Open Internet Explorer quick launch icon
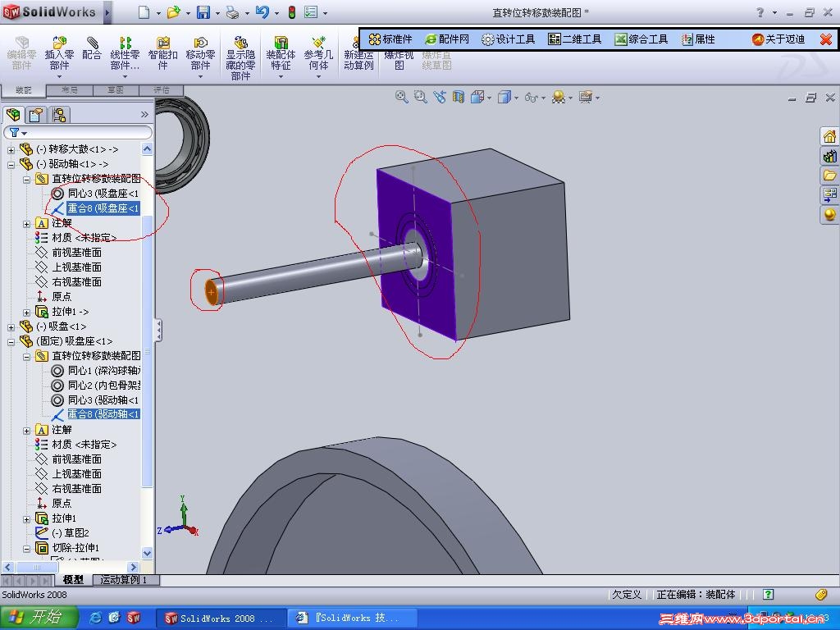Image resolution: width=840 pixels, height=630 pixels. 95,618
